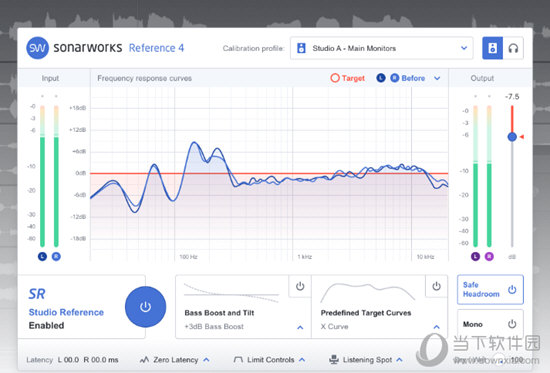Click the red gain marker triangle
This screenshot has width=550, height=373.
522,137
